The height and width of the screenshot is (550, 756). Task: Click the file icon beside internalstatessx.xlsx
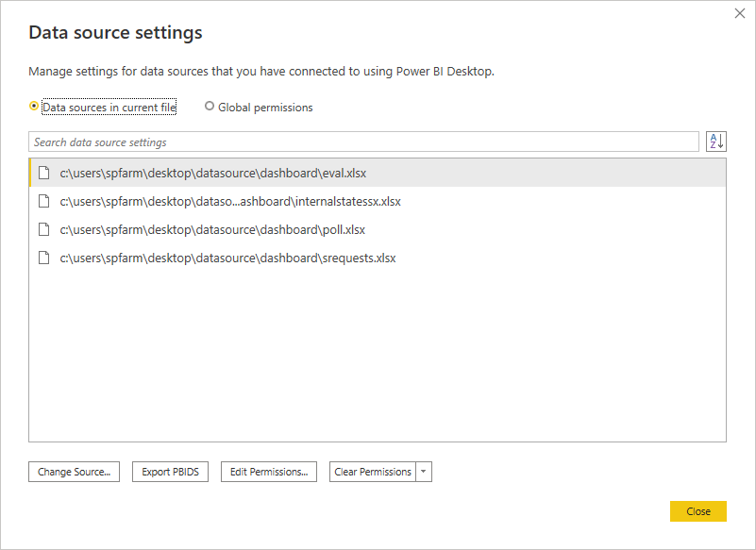click(43, 201)
